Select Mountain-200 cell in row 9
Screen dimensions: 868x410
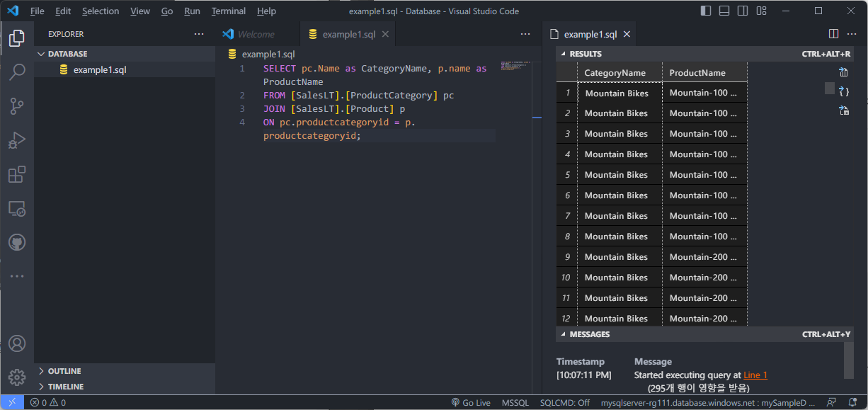[704, 257]
